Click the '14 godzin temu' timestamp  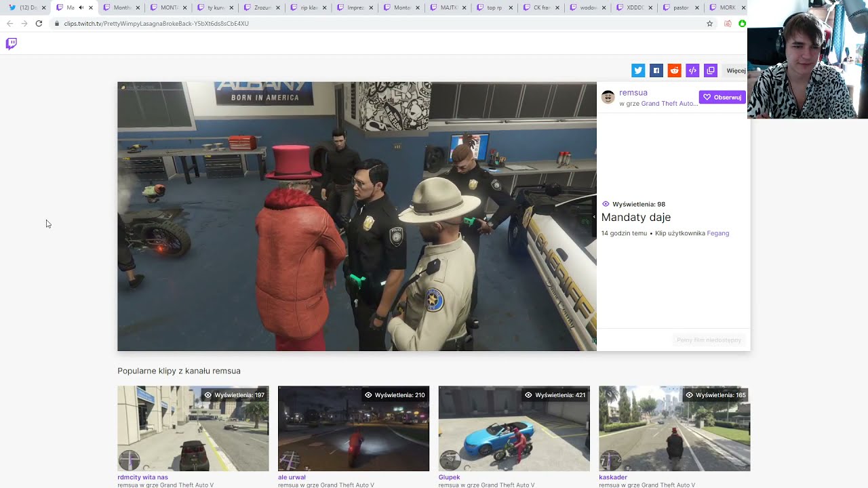click(x=624, y=233)
